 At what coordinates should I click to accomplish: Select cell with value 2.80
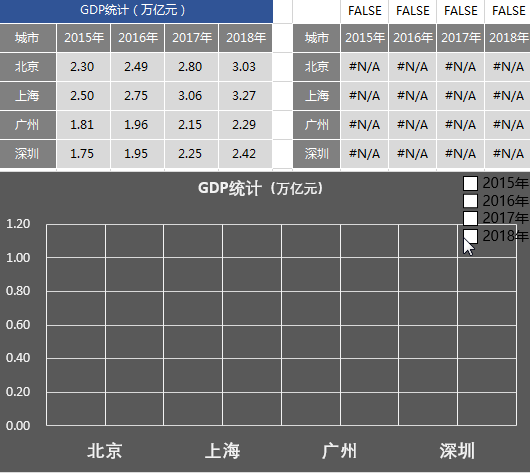click(192, 67)
